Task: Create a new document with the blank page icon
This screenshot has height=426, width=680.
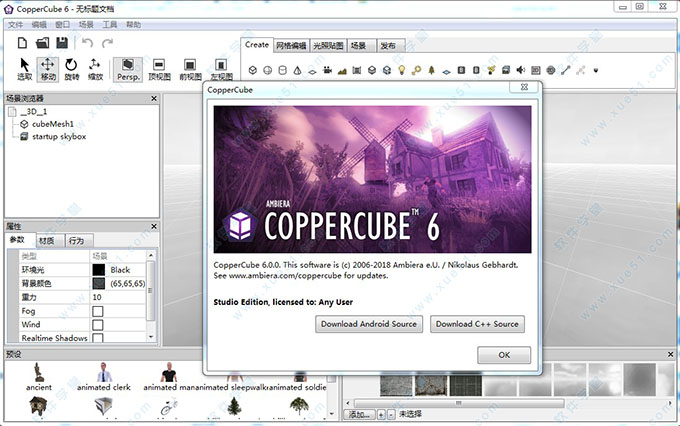Action: point(22,43)
